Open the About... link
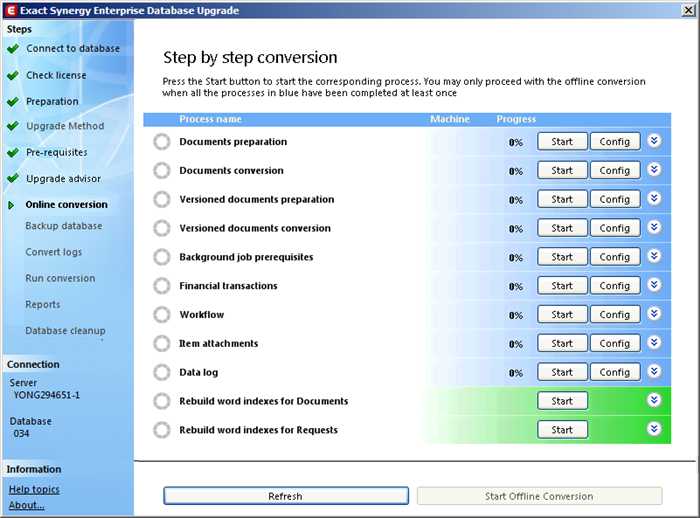 (x=26, y=505)
